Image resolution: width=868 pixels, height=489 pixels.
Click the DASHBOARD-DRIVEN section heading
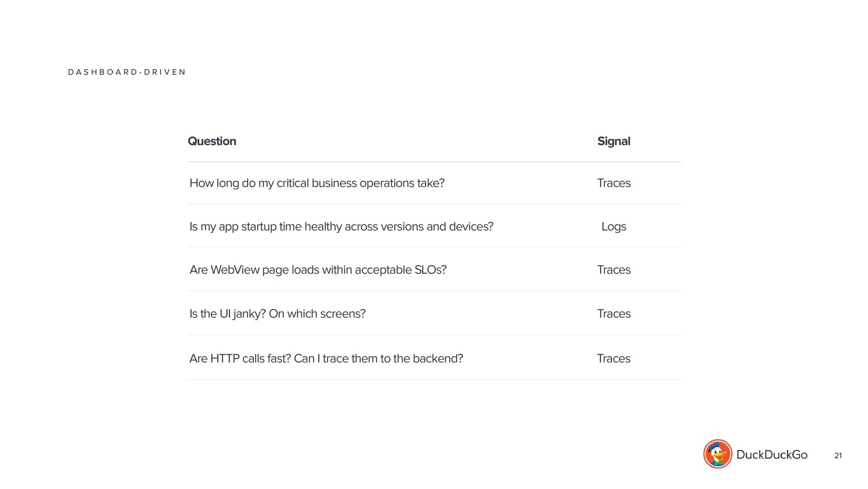127,72
